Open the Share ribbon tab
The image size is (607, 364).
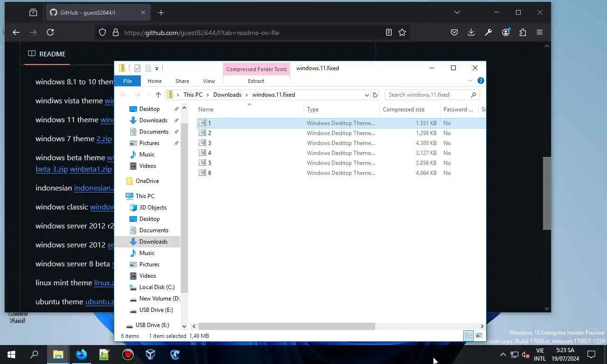tap(182, 81)
